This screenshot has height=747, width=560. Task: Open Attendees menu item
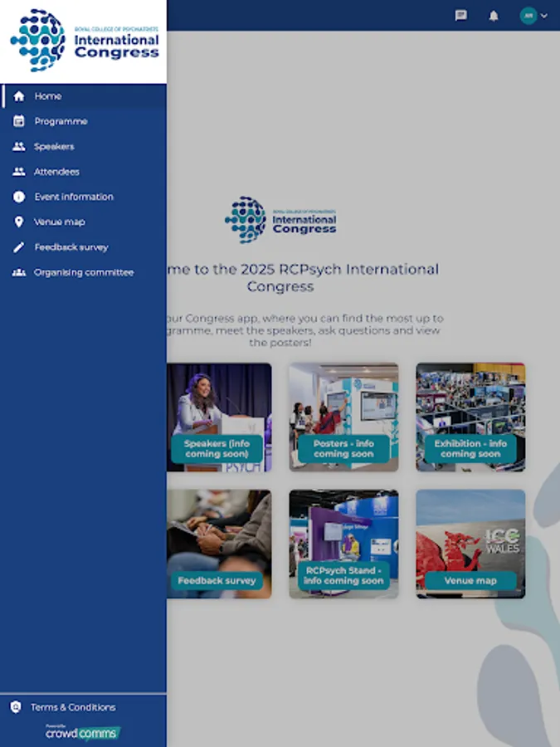(x=83, y=172)
